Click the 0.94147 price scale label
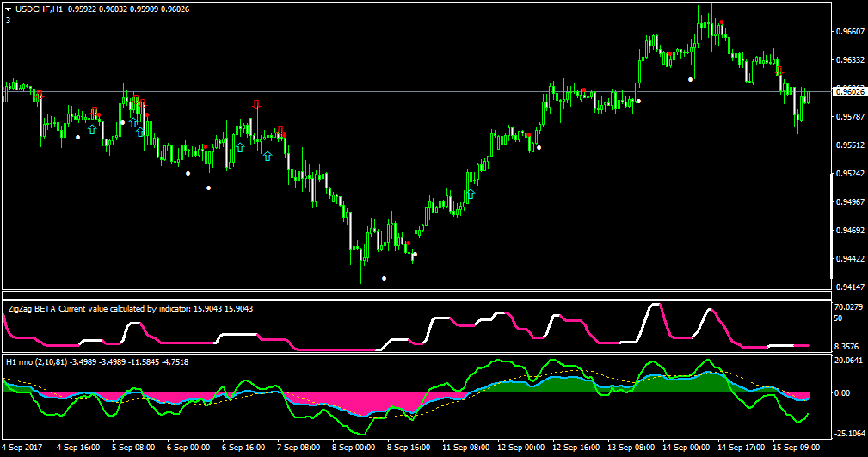The image size is (868, 457). (850, 287)
